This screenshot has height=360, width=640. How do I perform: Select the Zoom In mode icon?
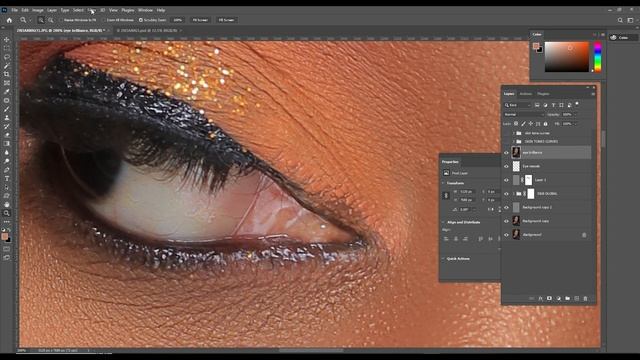[41, 20]
